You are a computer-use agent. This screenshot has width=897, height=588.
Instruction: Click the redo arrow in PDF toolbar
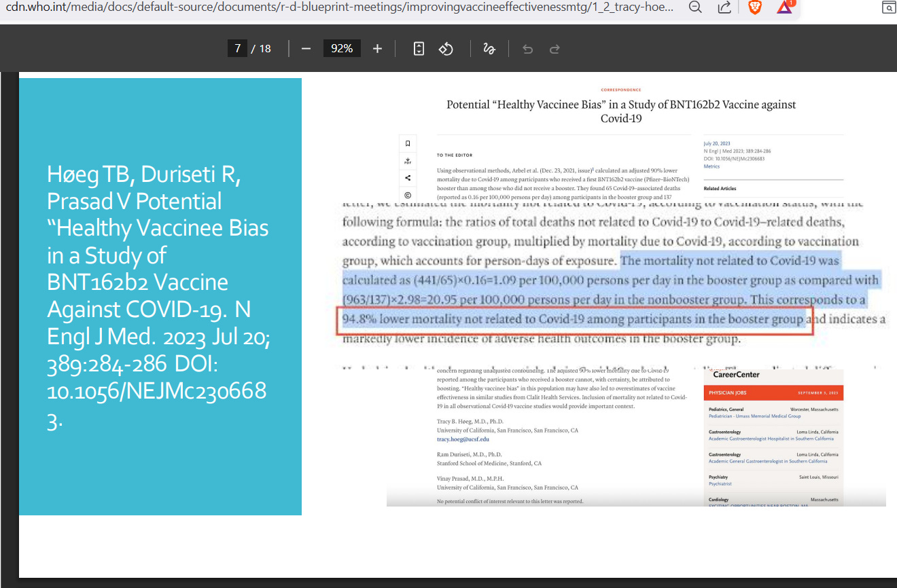[555, 49]
